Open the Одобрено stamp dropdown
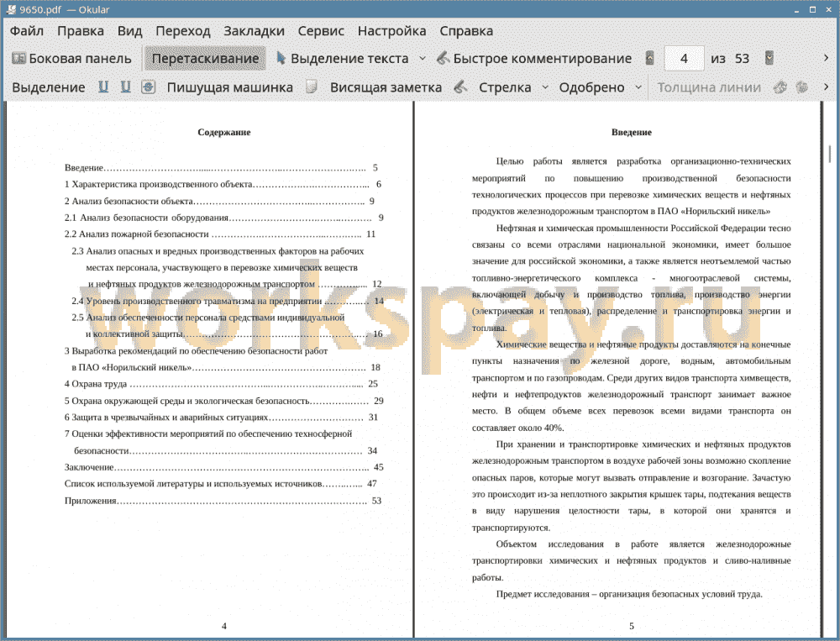The image size is (840, 641). [638, 87]
